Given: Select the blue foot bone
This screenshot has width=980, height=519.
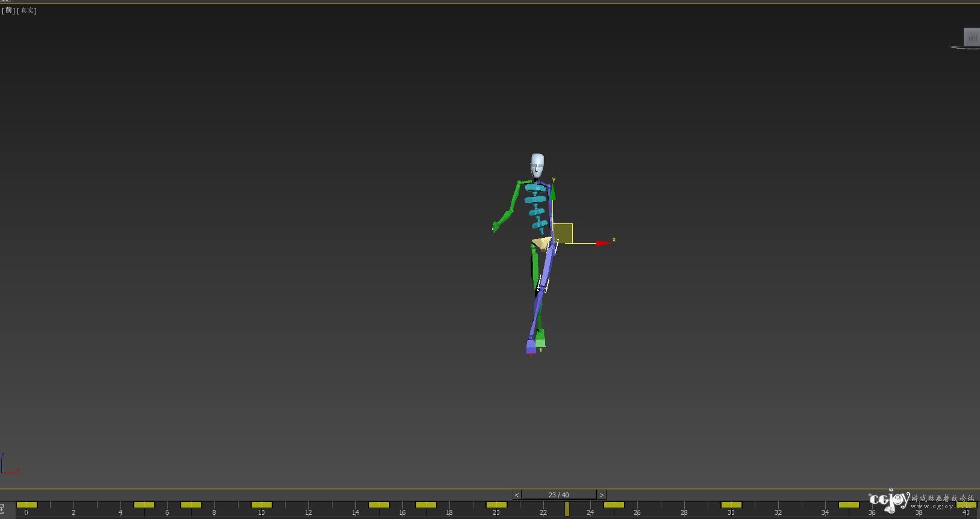Looking at the screenshot, I should point(531,346).
